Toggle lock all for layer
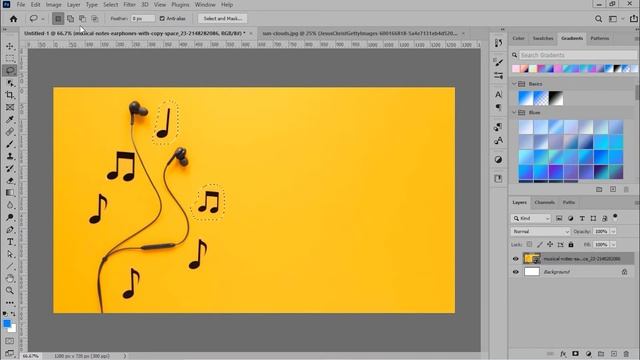 (x=571, y=244)
